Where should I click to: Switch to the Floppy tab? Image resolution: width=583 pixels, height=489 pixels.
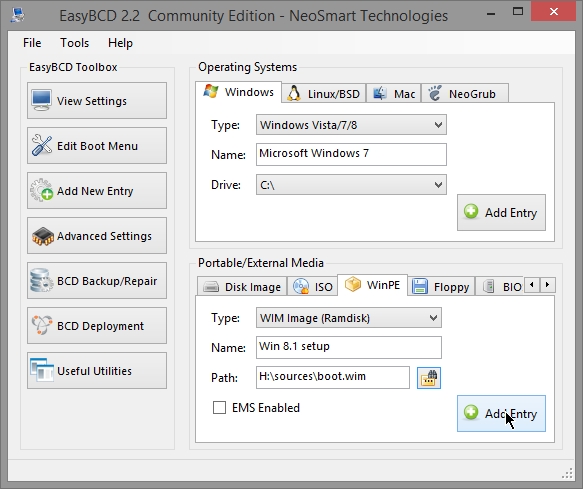tap(441, 287)
